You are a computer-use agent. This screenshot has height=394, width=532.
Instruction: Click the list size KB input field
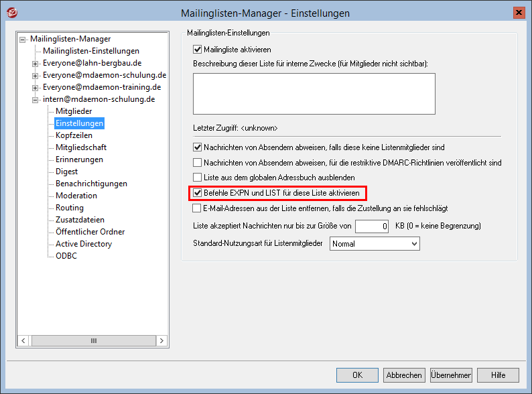point(372,226)
